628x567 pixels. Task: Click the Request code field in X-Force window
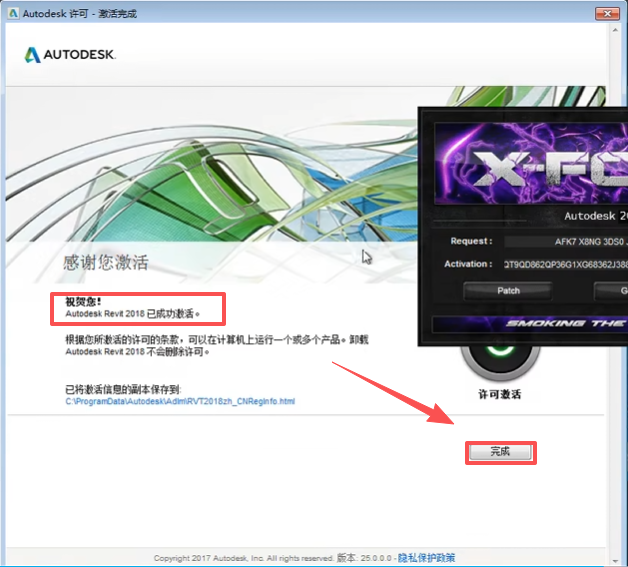coord(566,241)
